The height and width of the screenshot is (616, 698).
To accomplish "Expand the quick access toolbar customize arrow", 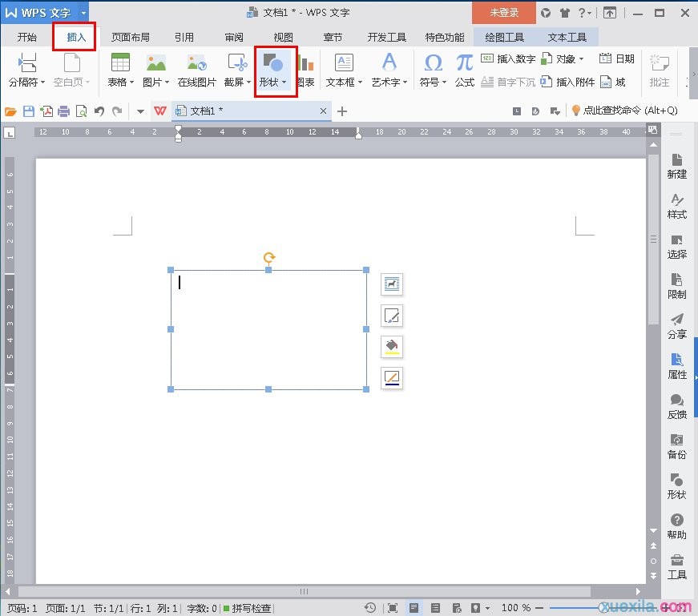I will point(140,111).
